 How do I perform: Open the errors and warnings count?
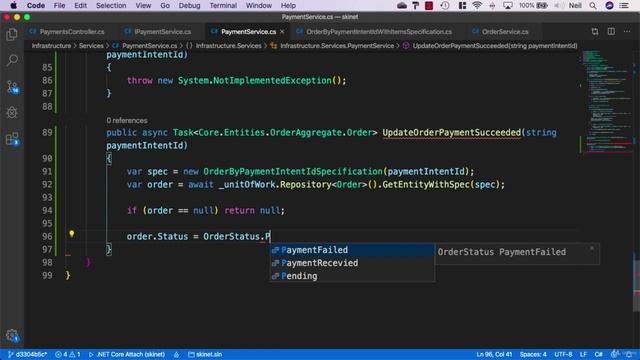[68, 354]
